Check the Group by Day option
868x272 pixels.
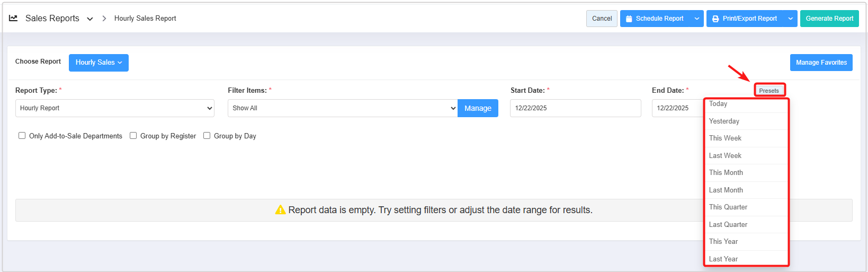207,136
